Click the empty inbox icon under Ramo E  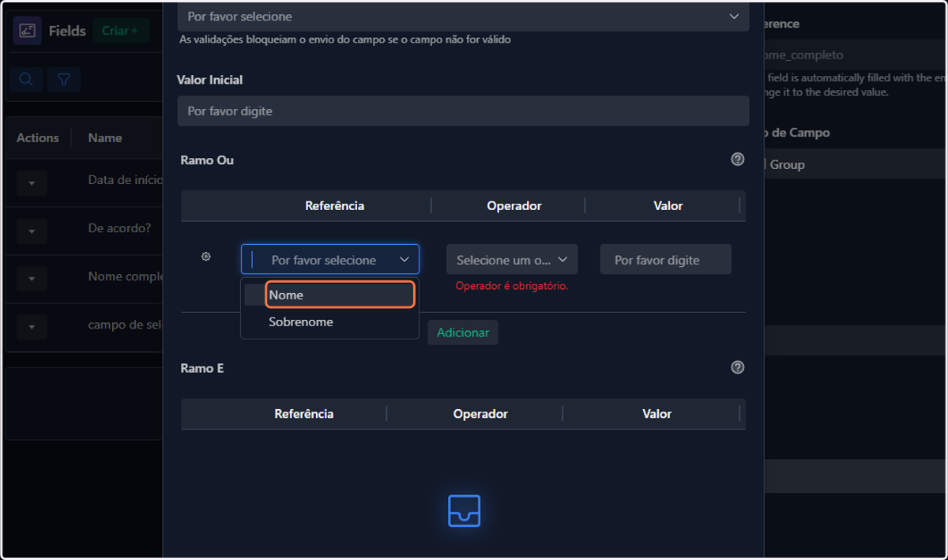coord(464,511)
